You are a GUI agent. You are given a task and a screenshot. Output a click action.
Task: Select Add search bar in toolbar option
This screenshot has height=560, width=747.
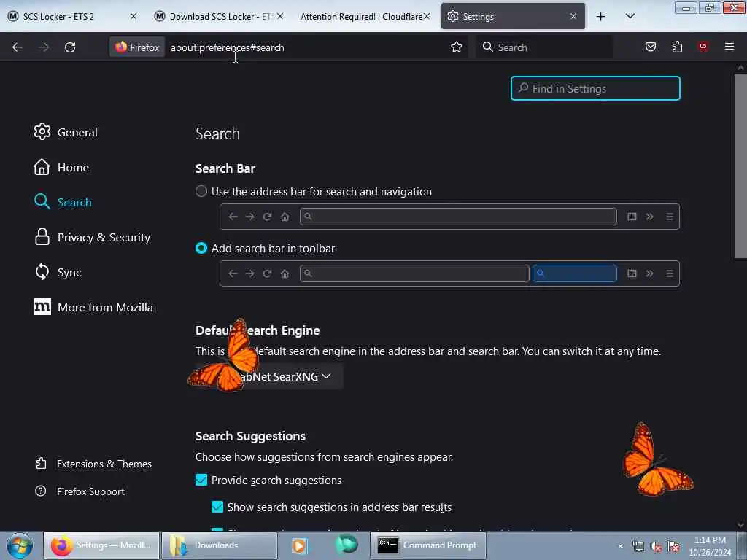point(201,248)
